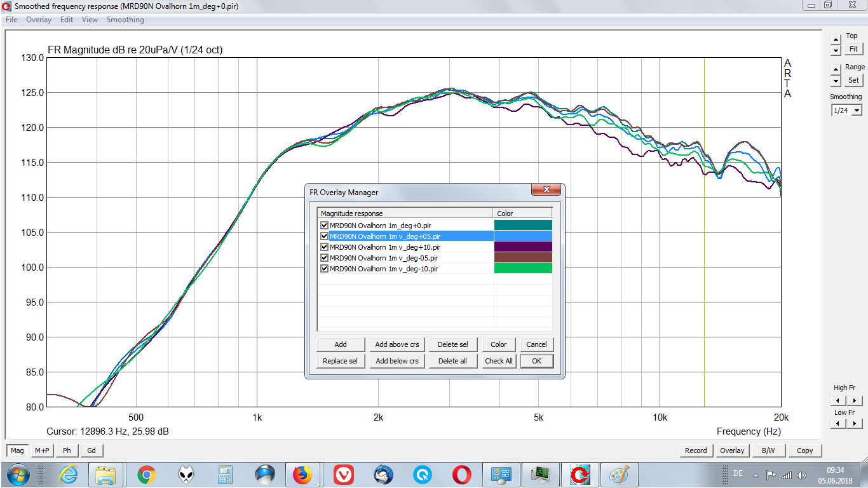Expand the Smoothing 1/24 dropdown
Image resolution: width=868 pixels, height=488 pixels.
pos(857,111)
